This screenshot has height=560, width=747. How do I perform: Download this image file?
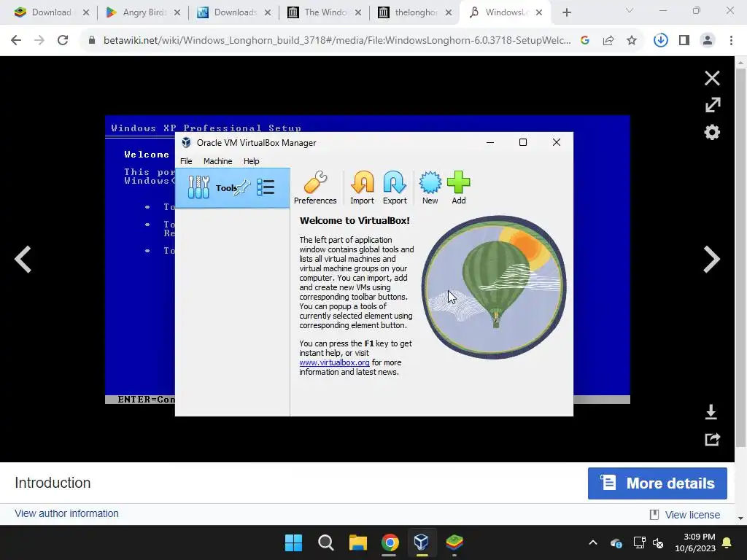coord(711,412)
